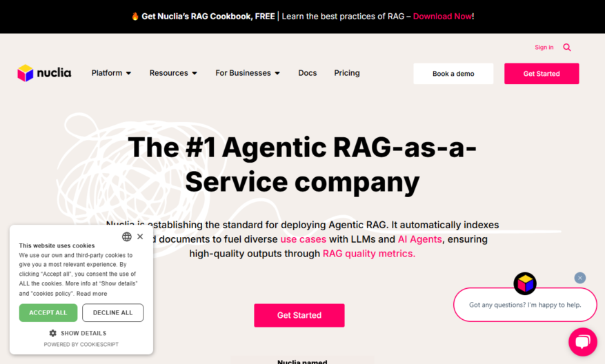Click the globe language icon in cookie popup
The image size is (605, 364).
pos(126,236)
